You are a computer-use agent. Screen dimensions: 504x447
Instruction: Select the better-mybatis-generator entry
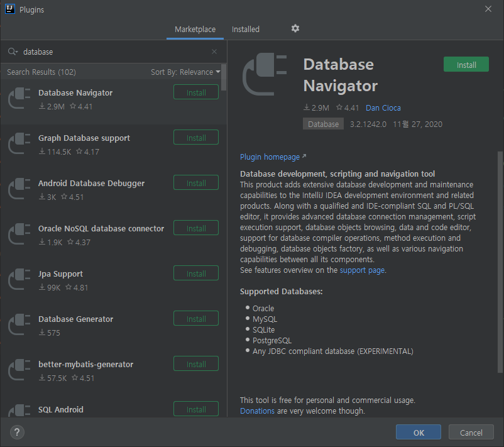tap(114, 373)
